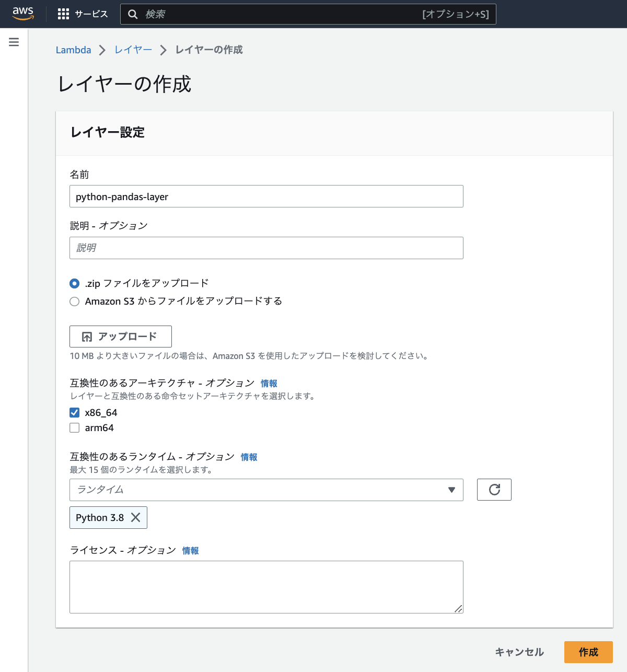
Task: Open レイヤー from the breadcrumb trail
Action: [133, 50]
